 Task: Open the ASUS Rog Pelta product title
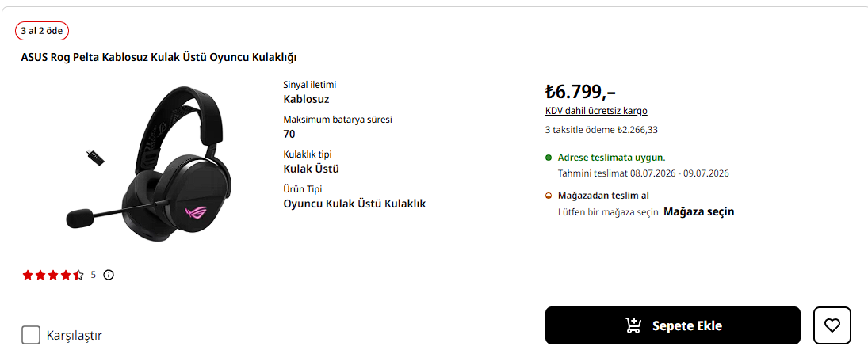(x=159, y=58)
